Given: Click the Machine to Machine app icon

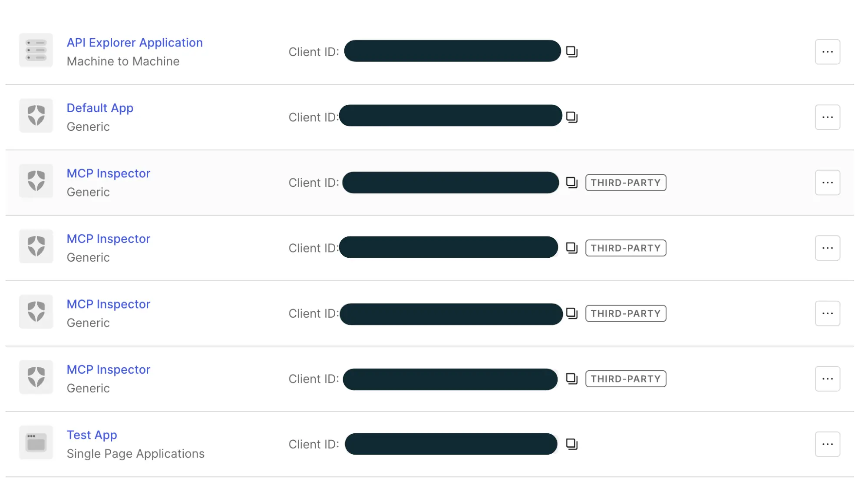Looking at the screenshot, I should (36, 50).
